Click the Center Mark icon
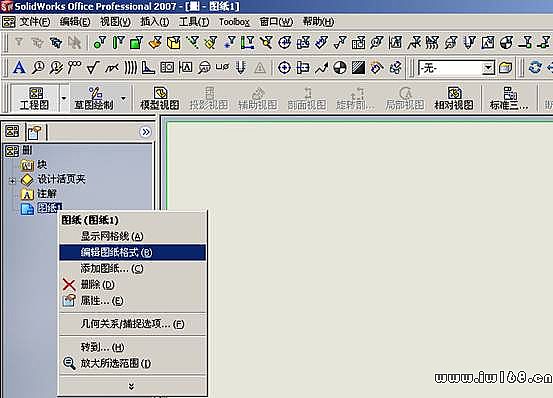Image resolution: width=553 pixels, height=398 pixels. pyautogui.click(x=284, y=68)
